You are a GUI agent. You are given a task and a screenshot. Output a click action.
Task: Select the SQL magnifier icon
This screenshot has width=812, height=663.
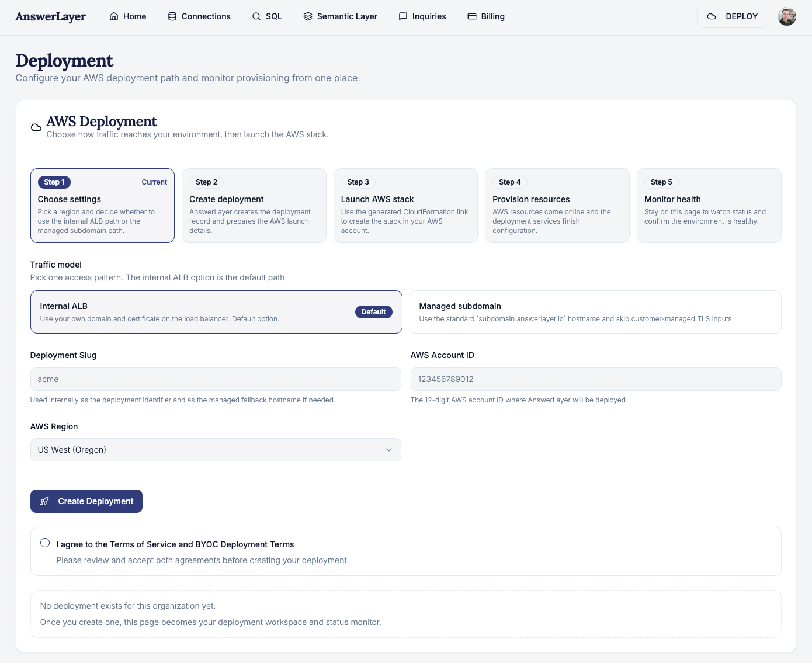point(256,16)
